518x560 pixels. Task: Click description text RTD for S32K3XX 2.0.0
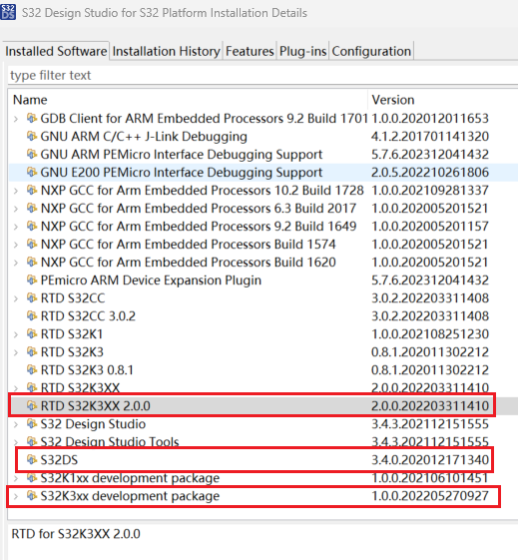click(x=76, y=534)
